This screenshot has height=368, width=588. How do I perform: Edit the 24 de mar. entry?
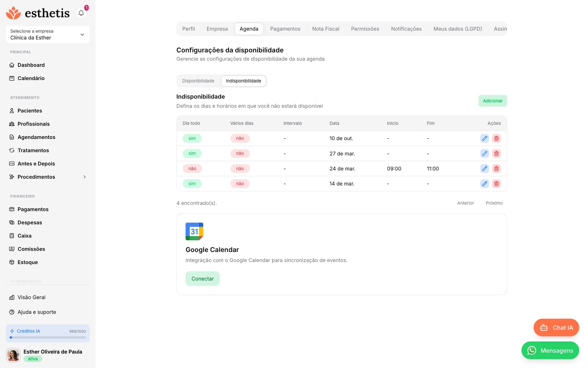pyautogui.click(x=485, y=169)
